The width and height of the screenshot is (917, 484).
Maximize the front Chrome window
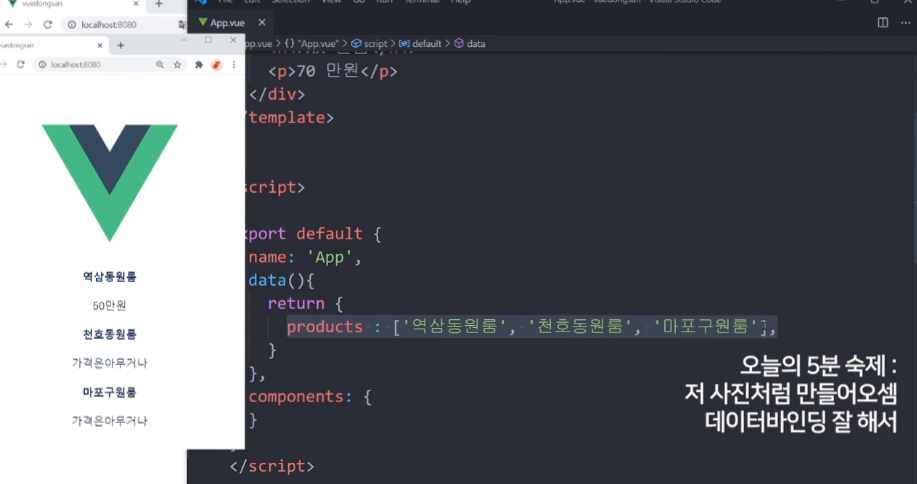(208, 40)
